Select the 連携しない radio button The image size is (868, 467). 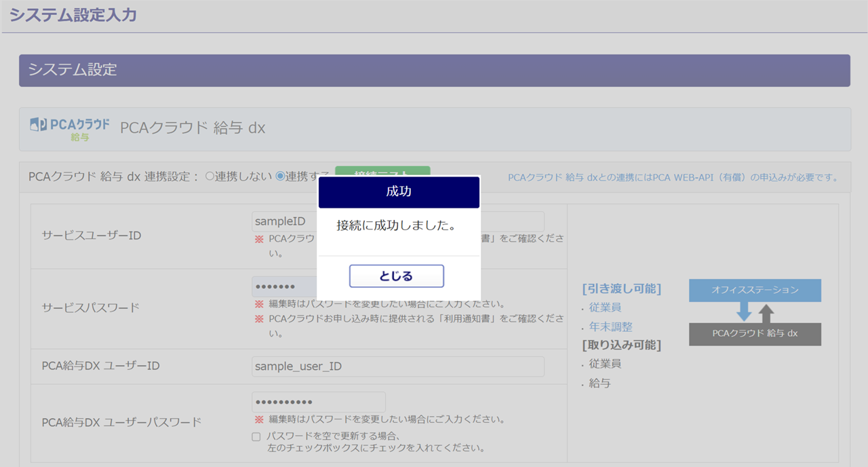[210, 176]
